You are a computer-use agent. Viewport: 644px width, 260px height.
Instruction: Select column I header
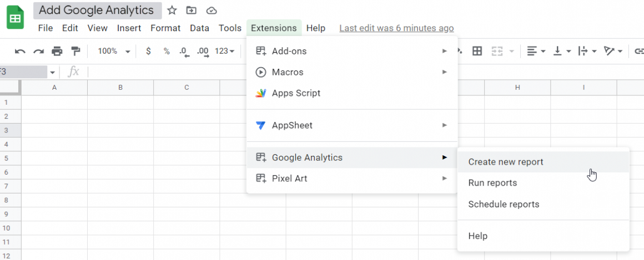583,88
